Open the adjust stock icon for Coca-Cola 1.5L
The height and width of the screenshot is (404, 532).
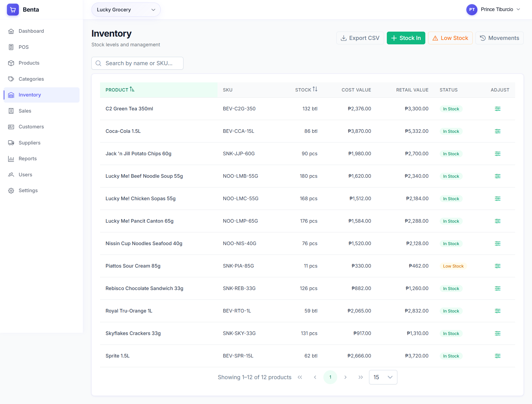point(498,131)
